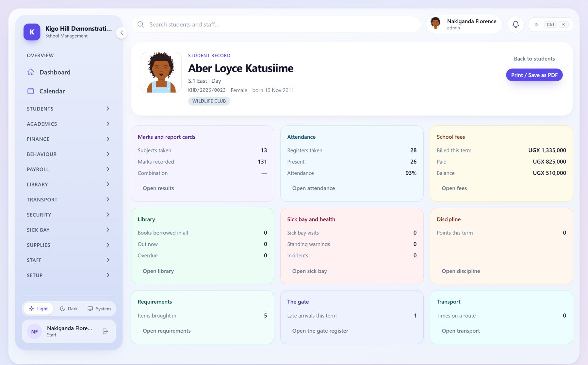Open attendance link
This screenshot has height=365, width=588.
coord(313,188)
